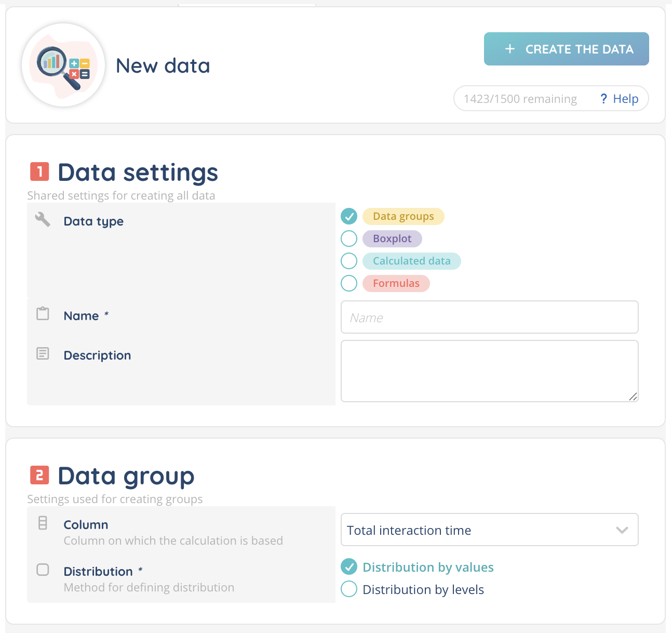Select the Calculated data radio button
The height and width of the screenshot is (633, 672).
click(349, 261)
